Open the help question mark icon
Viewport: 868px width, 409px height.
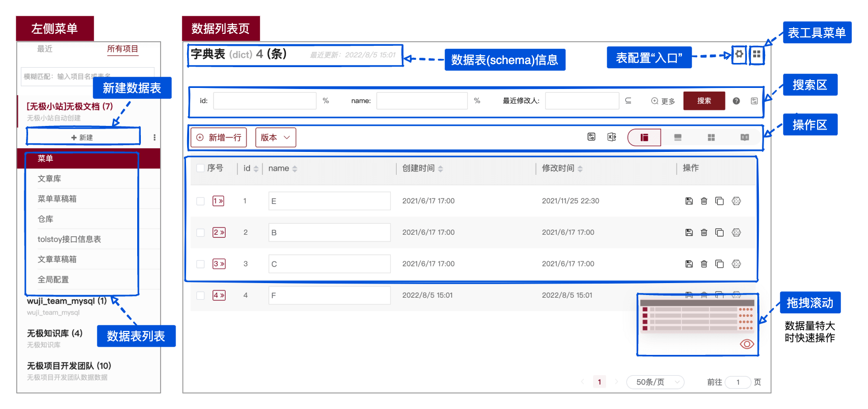(736, 101)
